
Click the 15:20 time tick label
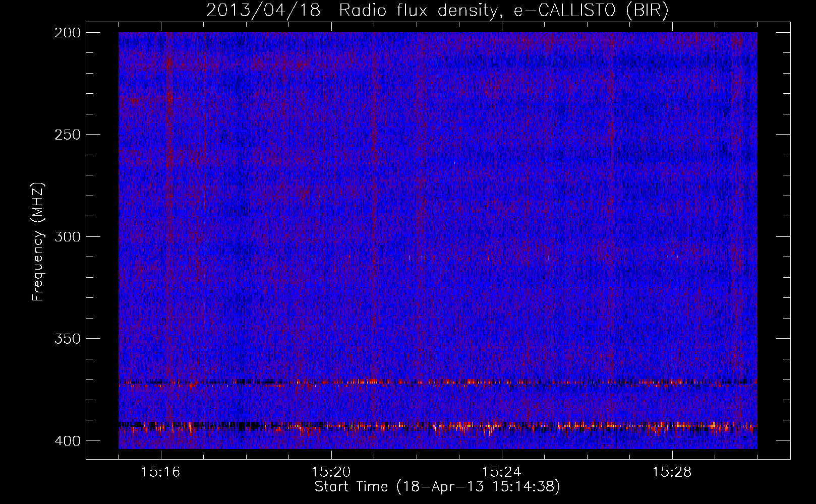click(331, 472)
